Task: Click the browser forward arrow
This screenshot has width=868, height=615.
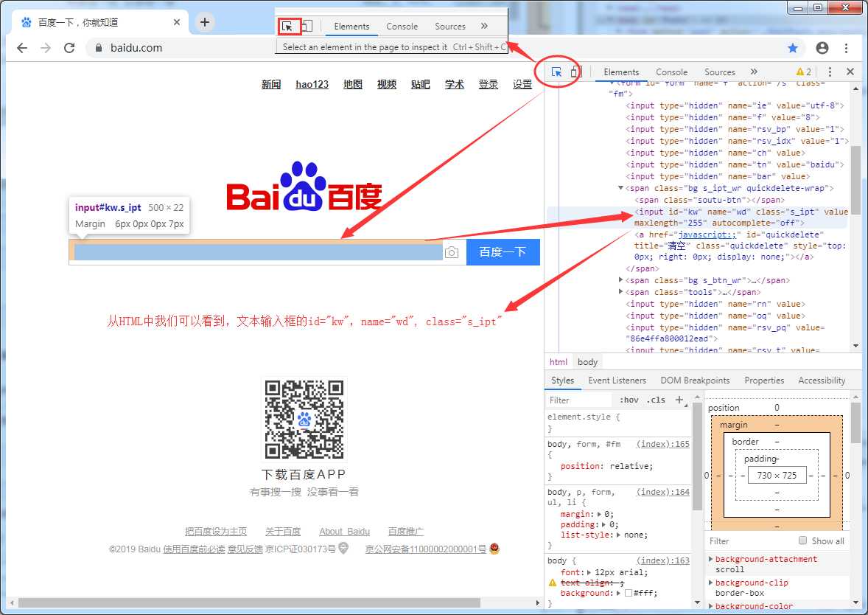Action: point(46,48)
